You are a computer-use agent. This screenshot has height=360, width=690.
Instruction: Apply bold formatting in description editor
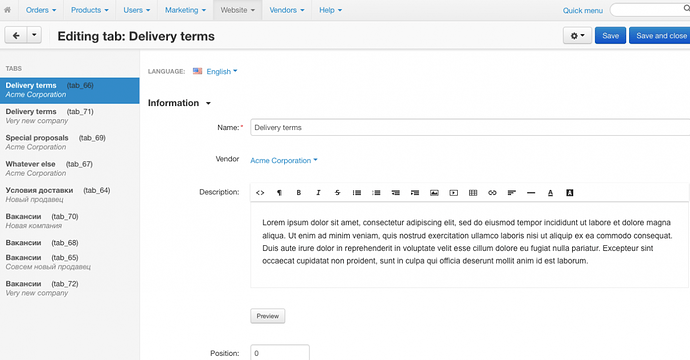pyautogui.click(x=298, y=193)
